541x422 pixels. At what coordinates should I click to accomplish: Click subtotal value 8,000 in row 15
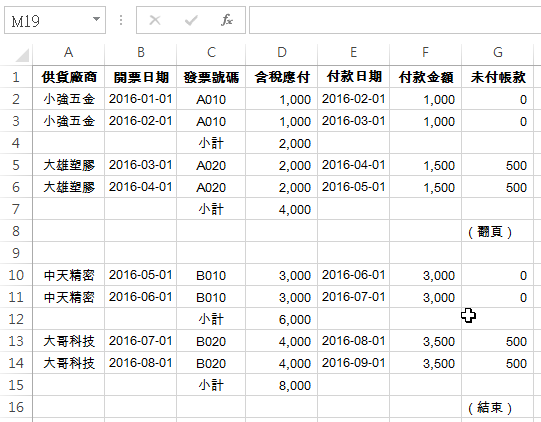click(282, 385)
